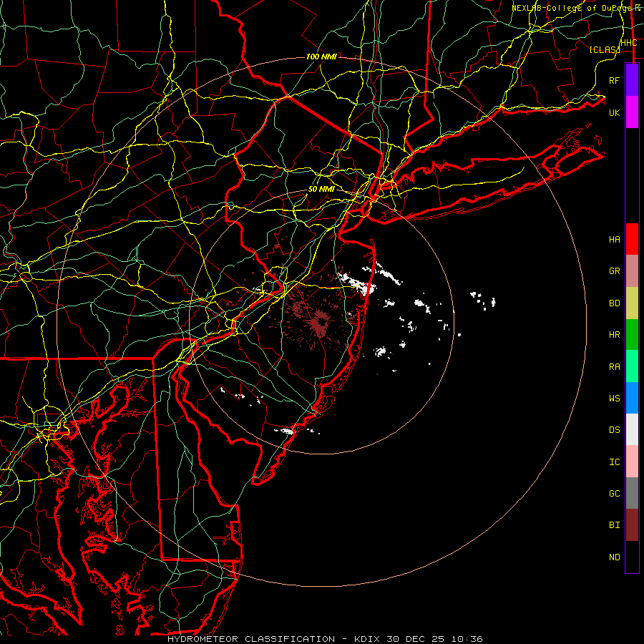Viewport: 644px width, 644px height.
Task: Click the RF legend label
Action: click(614, 80)
